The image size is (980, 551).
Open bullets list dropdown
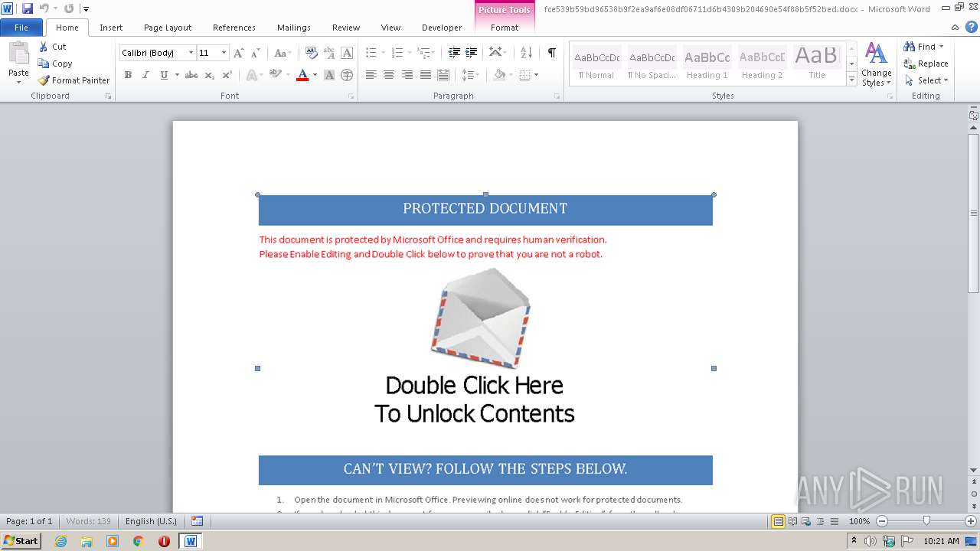(x=383, y=53)
